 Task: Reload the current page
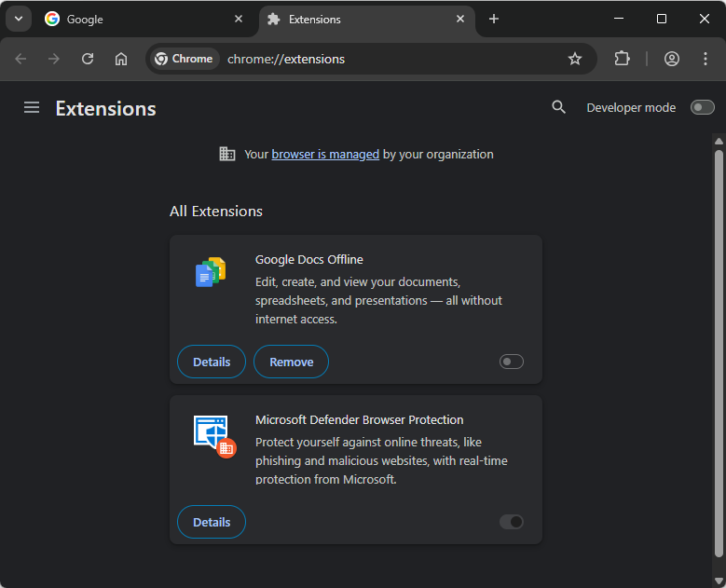[x=88, y=59]
